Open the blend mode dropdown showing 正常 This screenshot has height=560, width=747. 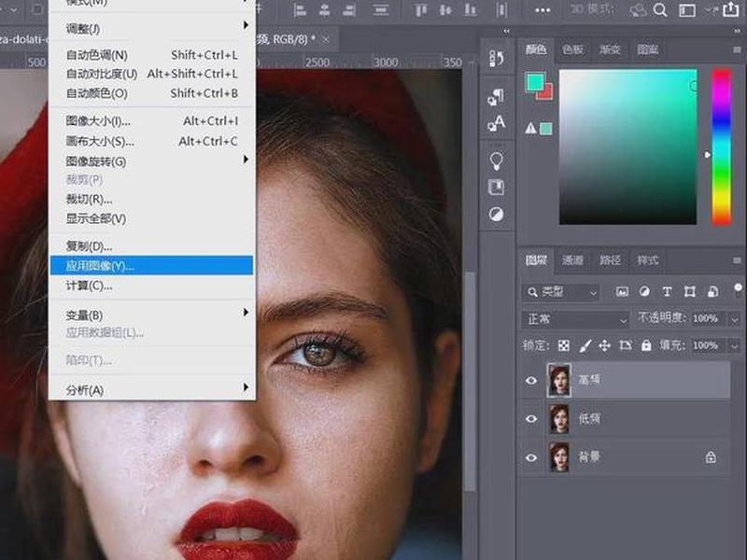(x=576, y=319)
